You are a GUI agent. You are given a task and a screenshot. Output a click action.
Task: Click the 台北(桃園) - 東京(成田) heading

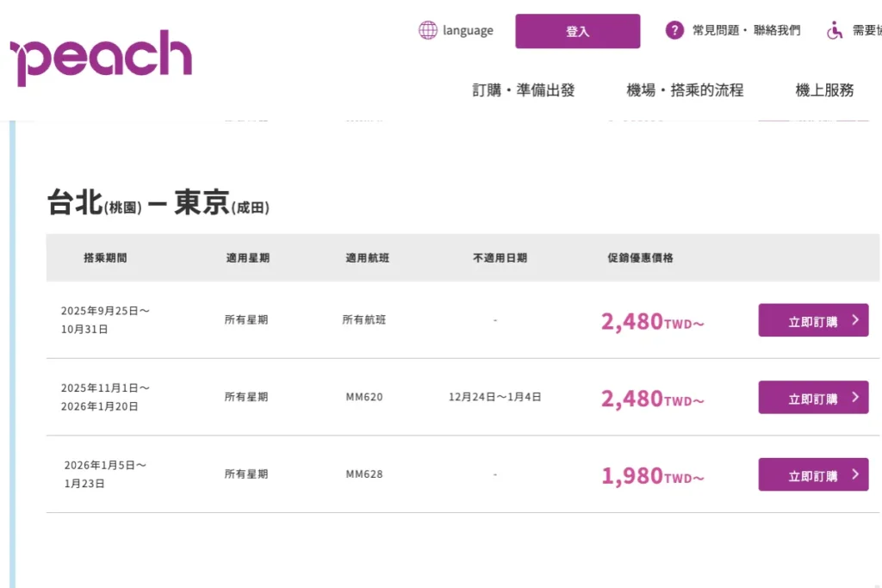click(158, 202)
